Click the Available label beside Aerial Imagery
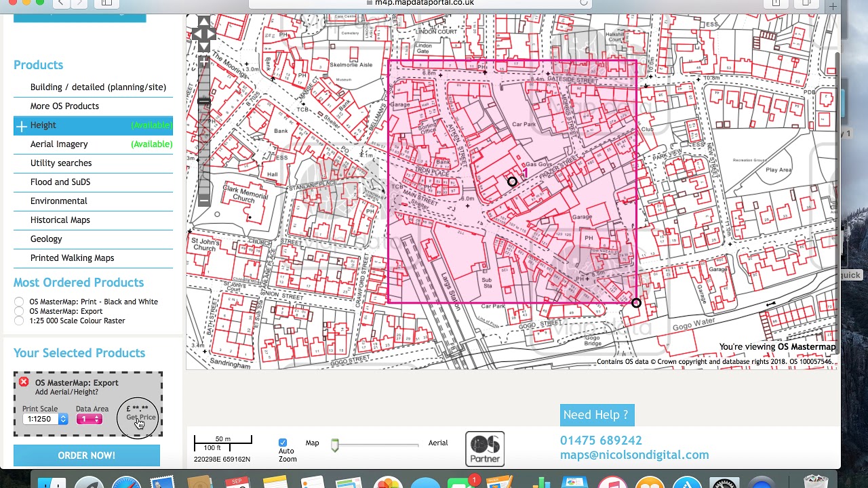 151,144
